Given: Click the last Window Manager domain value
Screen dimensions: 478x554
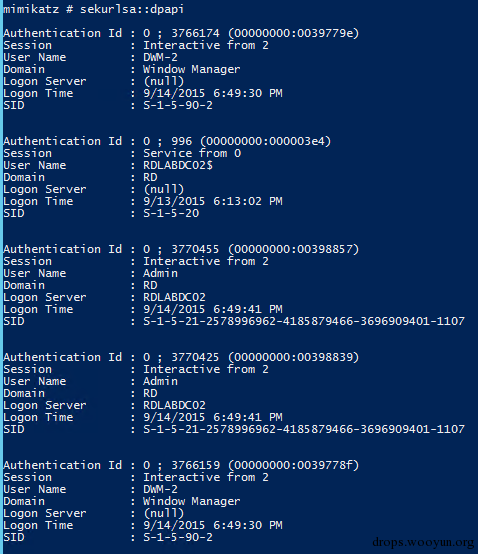Looking at the screenshot, I should click(191, 501).
